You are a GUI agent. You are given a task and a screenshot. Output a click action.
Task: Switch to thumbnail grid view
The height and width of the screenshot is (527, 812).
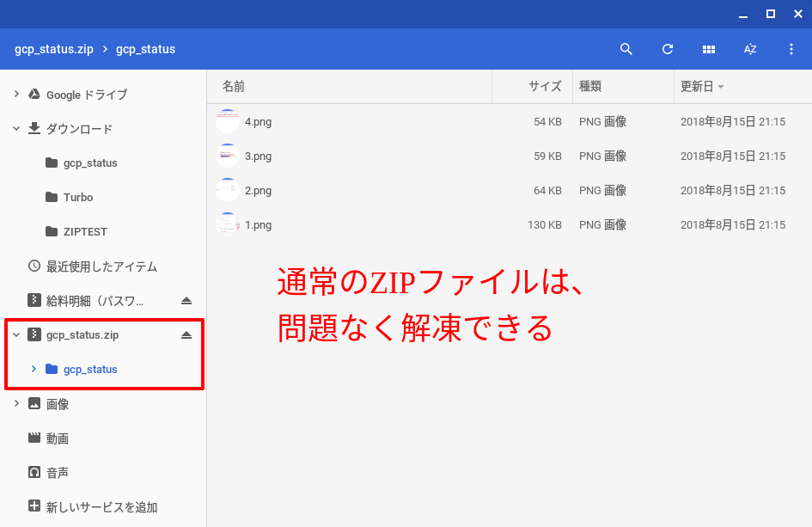click(x=708, y=49)
